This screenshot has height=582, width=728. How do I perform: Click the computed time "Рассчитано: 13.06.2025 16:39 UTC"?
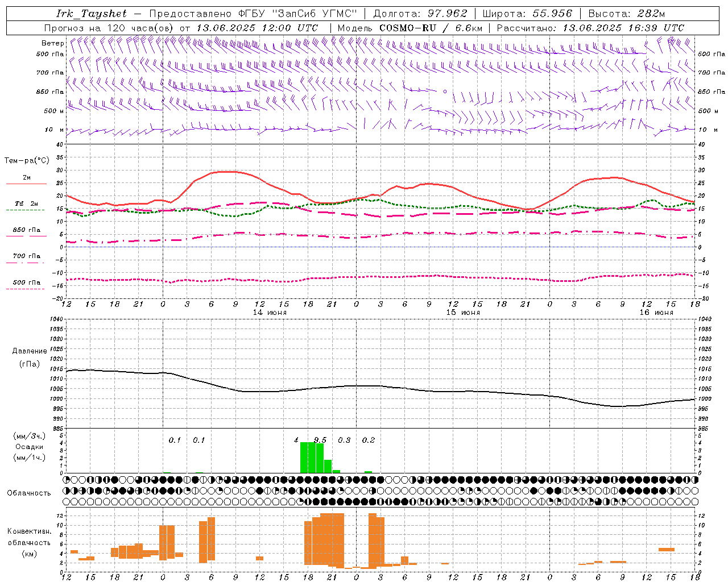pyautogui.click(x=590, y=28)
